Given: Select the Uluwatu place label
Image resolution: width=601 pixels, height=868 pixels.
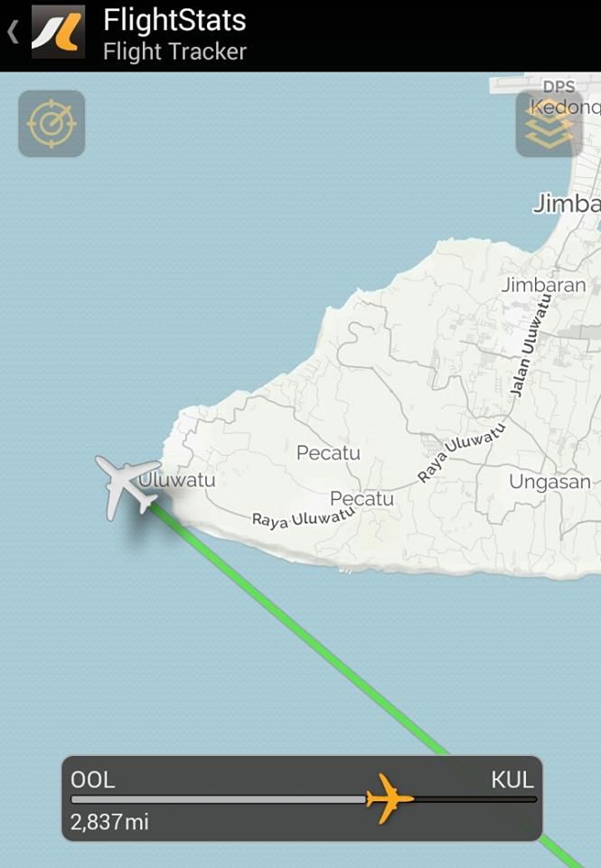Looking at the screenshot, I should point(177,479).
